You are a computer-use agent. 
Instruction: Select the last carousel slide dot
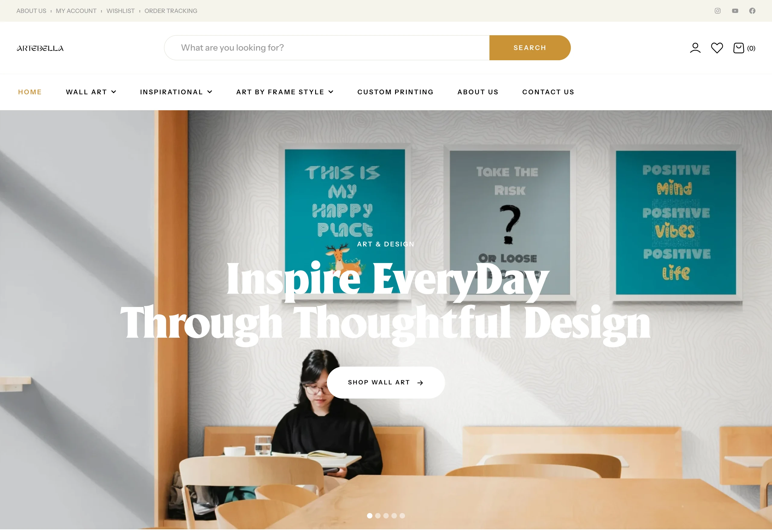coord(402,516)
